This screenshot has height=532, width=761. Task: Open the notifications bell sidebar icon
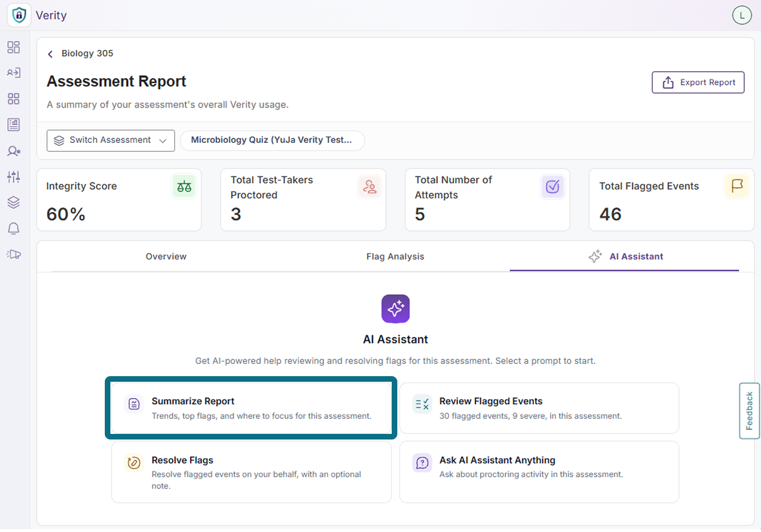tap(13, 228)
